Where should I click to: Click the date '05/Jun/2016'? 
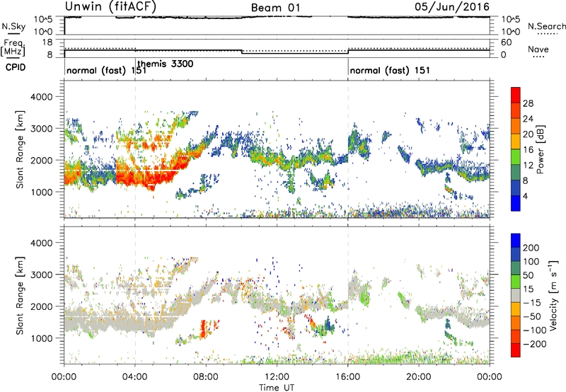452,7
